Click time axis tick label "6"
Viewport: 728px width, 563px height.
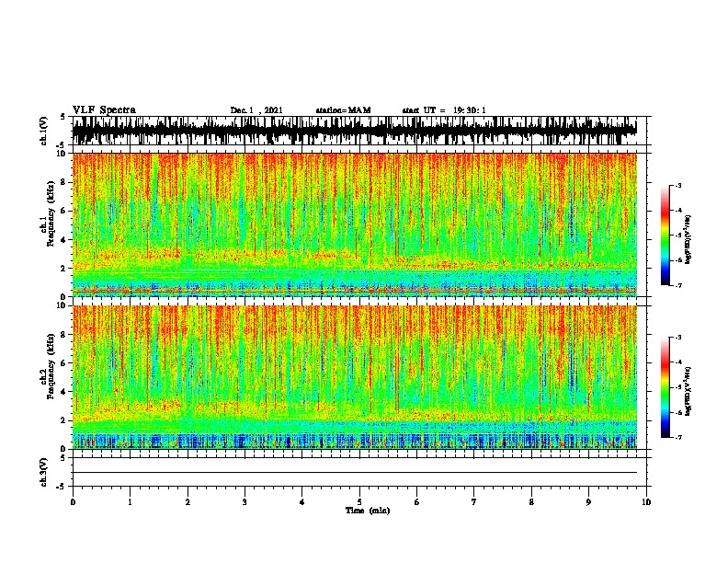pos(417,502)
